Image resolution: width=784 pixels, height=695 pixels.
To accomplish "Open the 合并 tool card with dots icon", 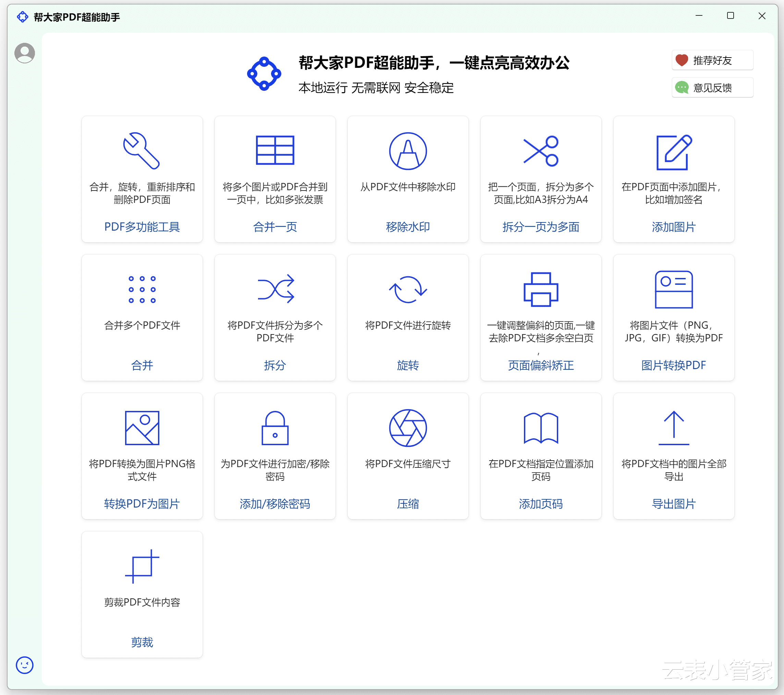I will [x=142, y=317].
